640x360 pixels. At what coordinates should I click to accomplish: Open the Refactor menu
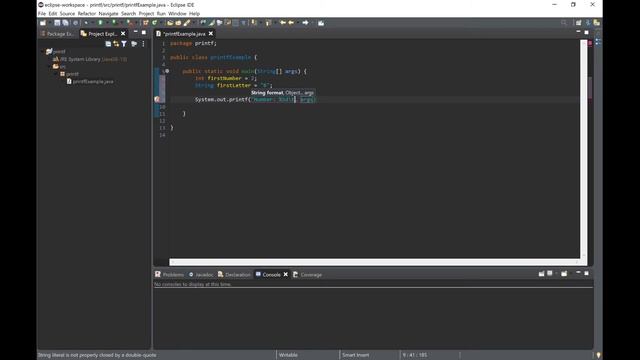(x=87, y=13)
